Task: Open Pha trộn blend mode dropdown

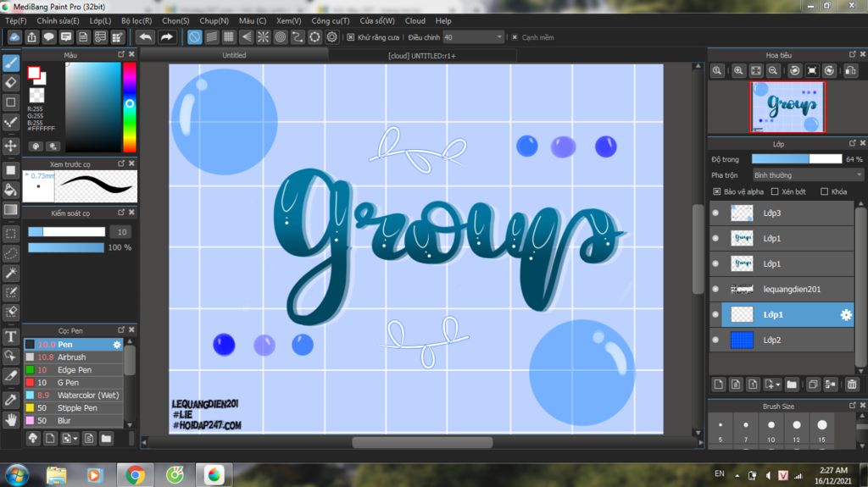Action: pos(808,174)
